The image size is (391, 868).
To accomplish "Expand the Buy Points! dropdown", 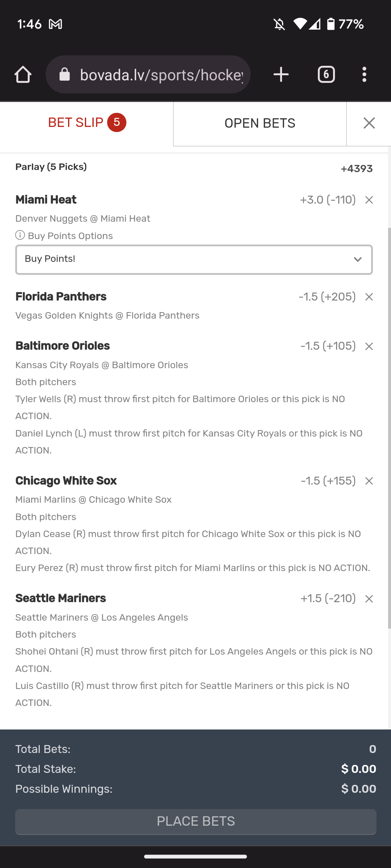I will coord(194,260).
